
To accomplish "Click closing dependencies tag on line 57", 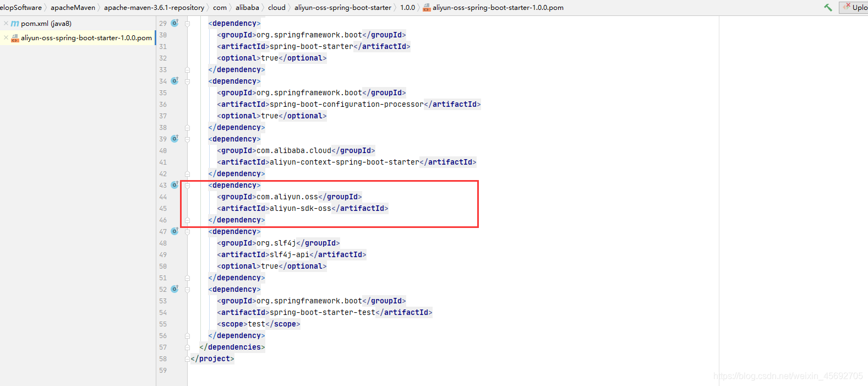I will [x=232, y=347].
